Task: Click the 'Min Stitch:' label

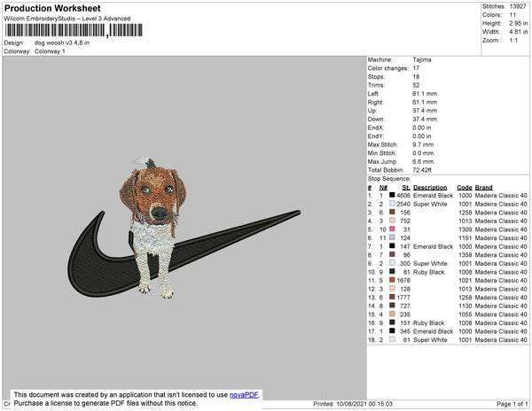Action: [381, 153]
